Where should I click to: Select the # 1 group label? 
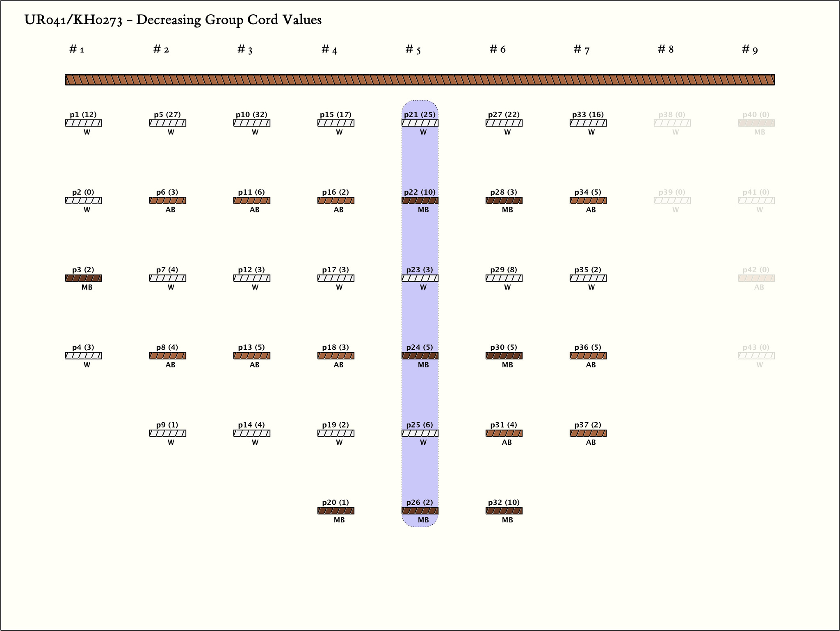77,50
